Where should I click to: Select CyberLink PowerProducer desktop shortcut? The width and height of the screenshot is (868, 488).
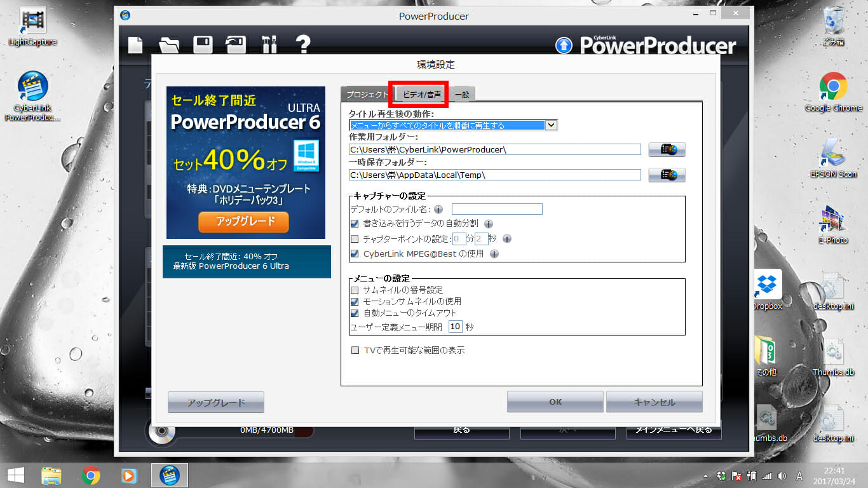(32, 96)
